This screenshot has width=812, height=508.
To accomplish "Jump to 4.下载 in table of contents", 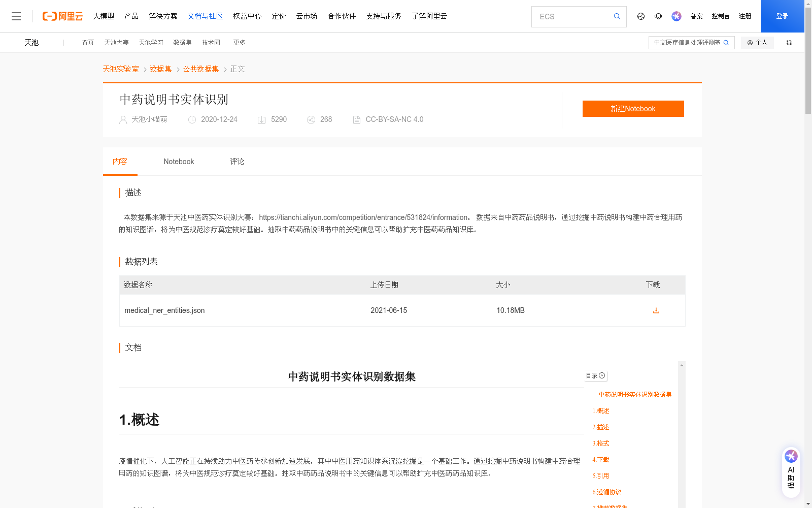I will (601, 460).
